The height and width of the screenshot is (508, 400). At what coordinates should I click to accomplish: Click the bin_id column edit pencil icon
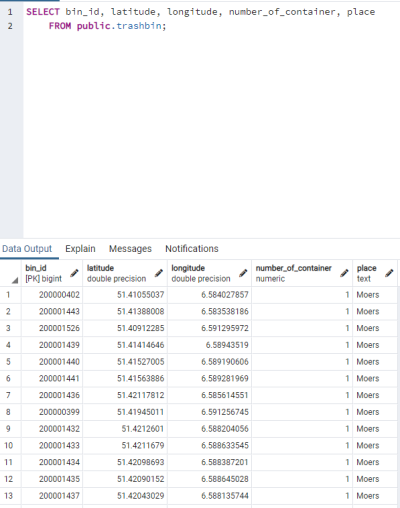click(x=74, y=273)
